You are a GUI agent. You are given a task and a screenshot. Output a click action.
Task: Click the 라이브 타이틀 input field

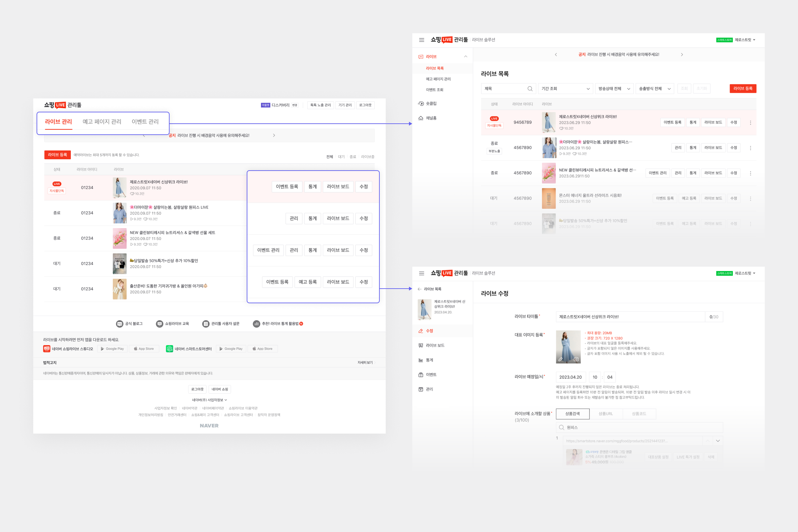tap(630, 317)
